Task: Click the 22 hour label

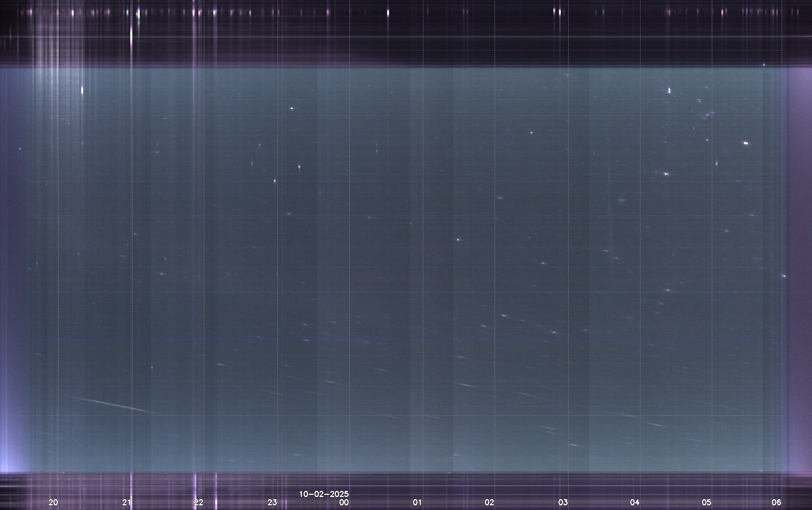Action: click(x=199, y=502)
